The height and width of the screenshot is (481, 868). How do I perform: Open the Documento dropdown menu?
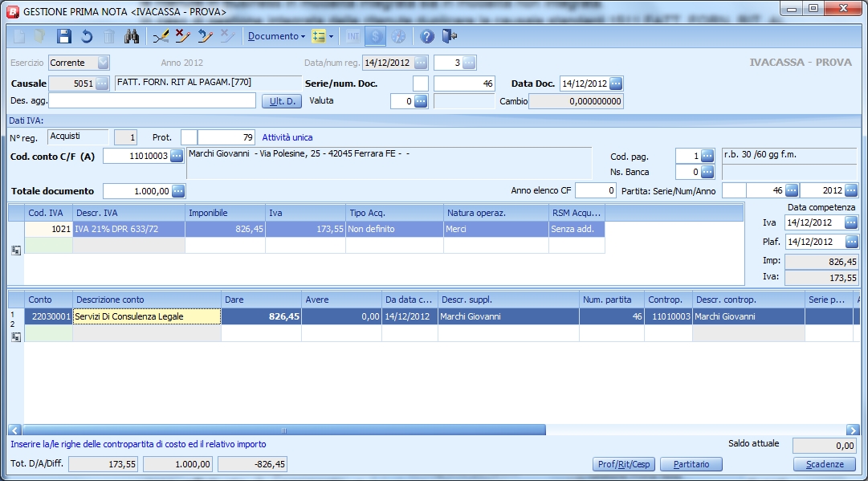click(276, 36)
